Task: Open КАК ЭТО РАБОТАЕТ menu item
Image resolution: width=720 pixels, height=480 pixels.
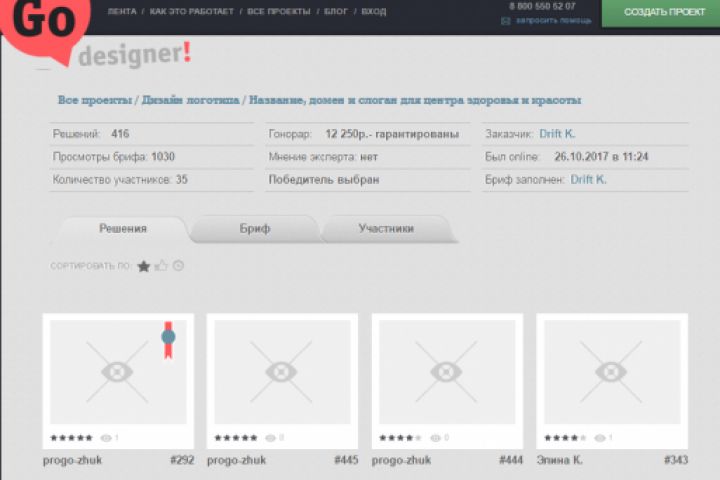Action: tap(191, 11)
